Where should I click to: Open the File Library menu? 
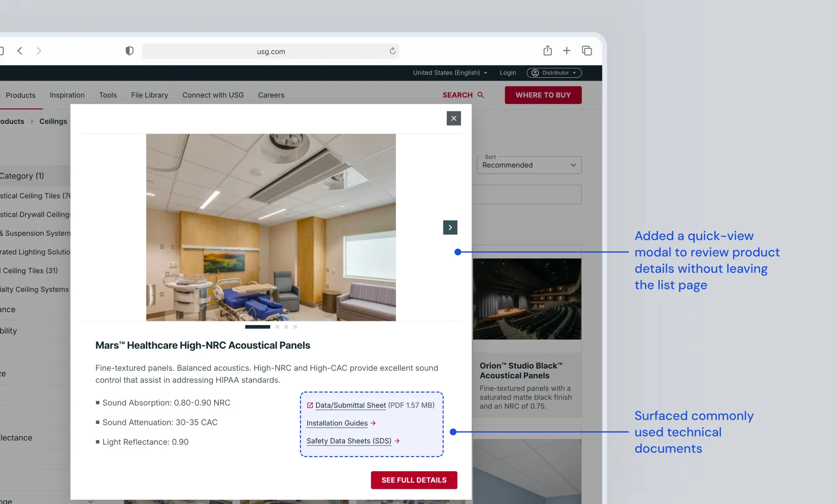tap(150, 95)
